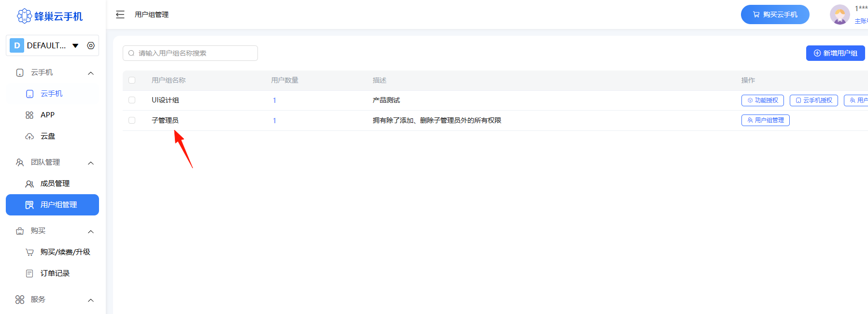Click user count 1 for UI设计组
The width and height of the screenshot is (868, 314).
point(274,100)
